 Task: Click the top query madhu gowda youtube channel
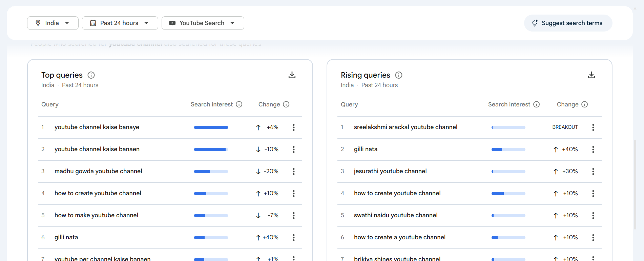point(98,171)
